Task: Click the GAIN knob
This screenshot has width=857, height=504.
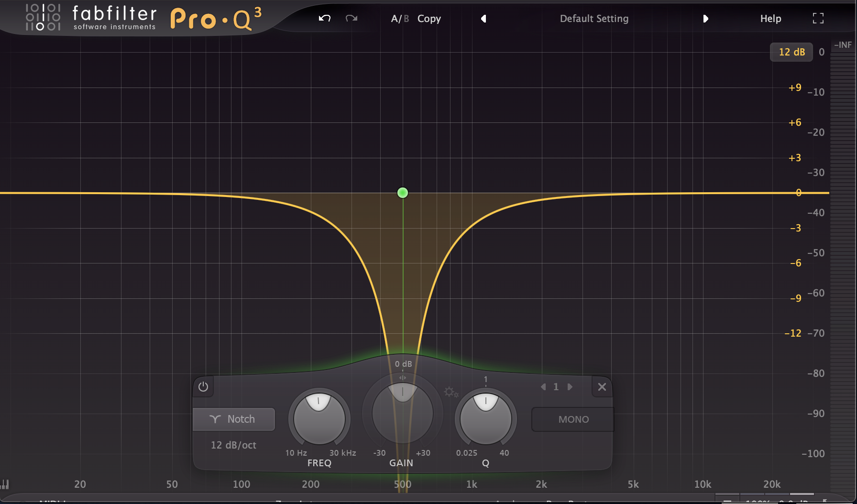Action: [x=403, y=412]
